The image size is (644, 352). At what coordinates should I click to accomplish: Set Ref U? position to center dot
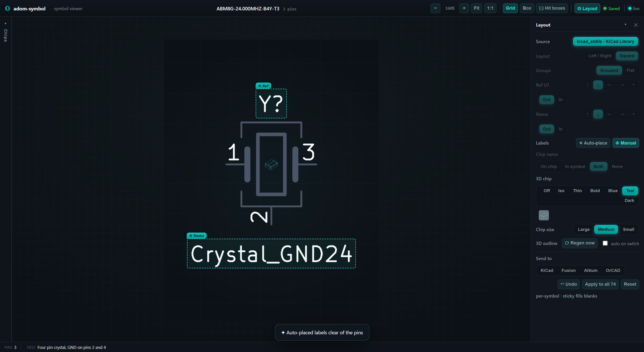633,85
